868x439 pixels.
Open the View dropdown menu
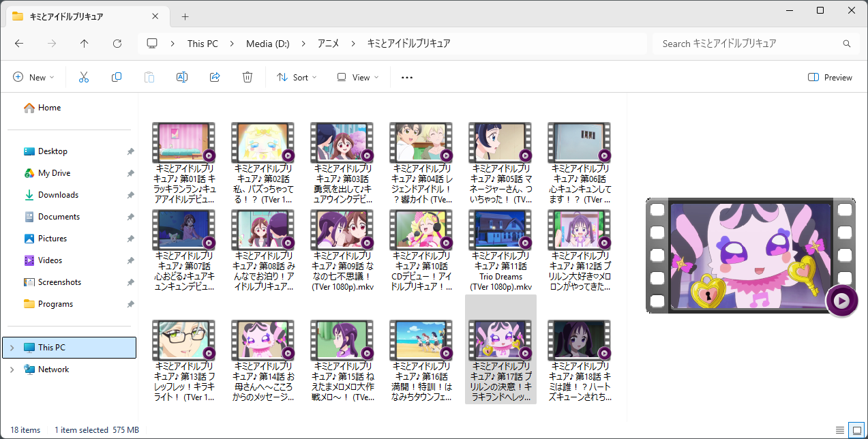tap(358, 77)
